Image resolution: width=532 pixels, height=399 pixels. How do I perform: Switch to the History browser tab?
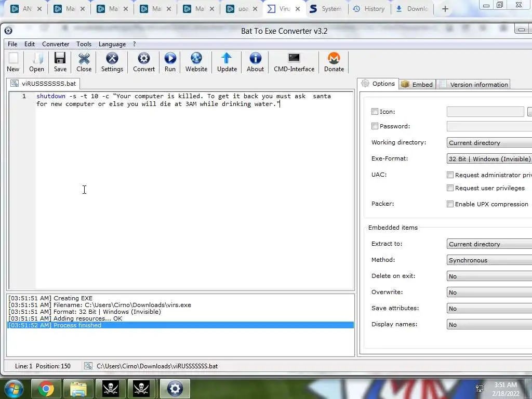(x=369, y=9)
